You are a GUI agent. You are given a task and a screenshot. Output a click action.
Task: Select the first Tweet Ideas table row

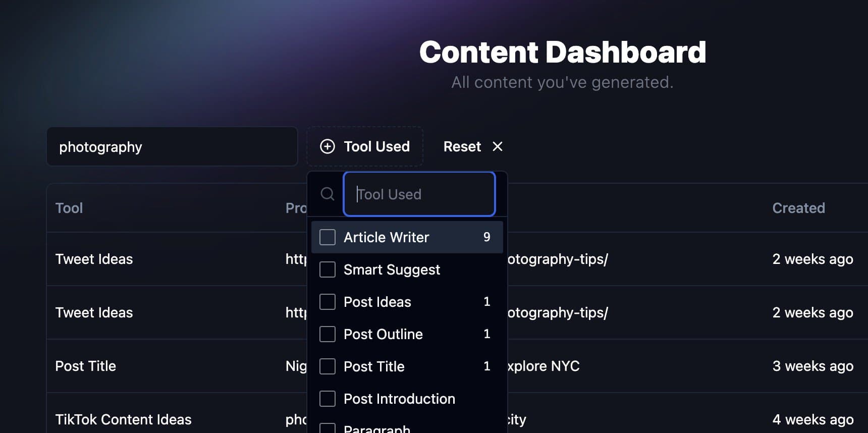pos(94,259)
